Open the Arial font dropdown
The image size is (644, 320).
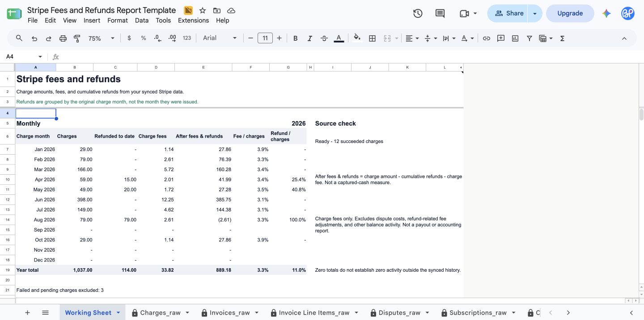click(x=220, y=38)
